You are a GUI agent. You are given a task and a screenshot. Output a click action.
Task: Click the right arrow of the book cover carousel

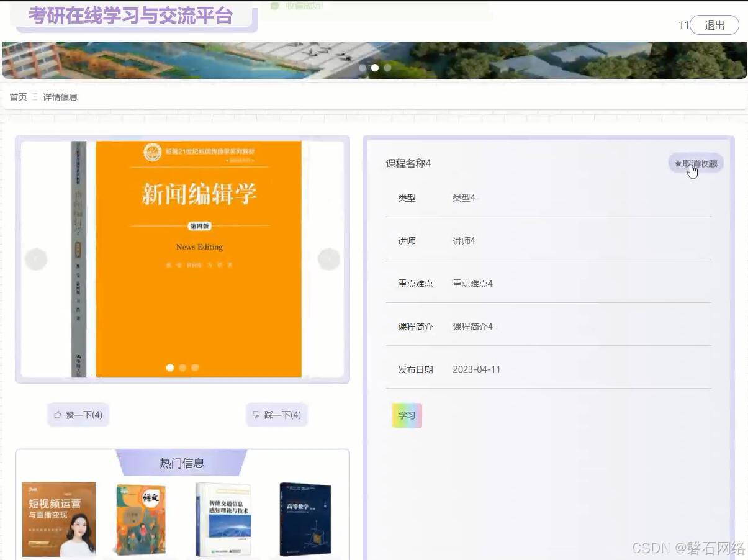tap(329, 258)
